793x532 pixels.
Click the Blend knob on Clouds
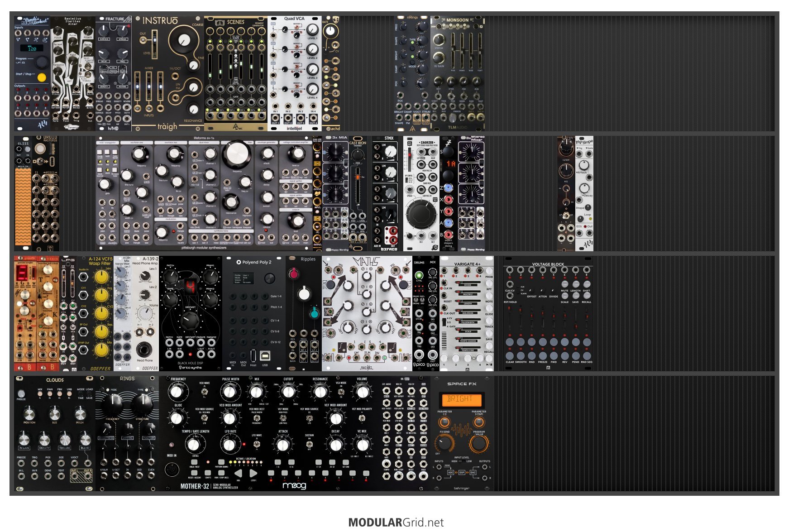tap(85, 439)
